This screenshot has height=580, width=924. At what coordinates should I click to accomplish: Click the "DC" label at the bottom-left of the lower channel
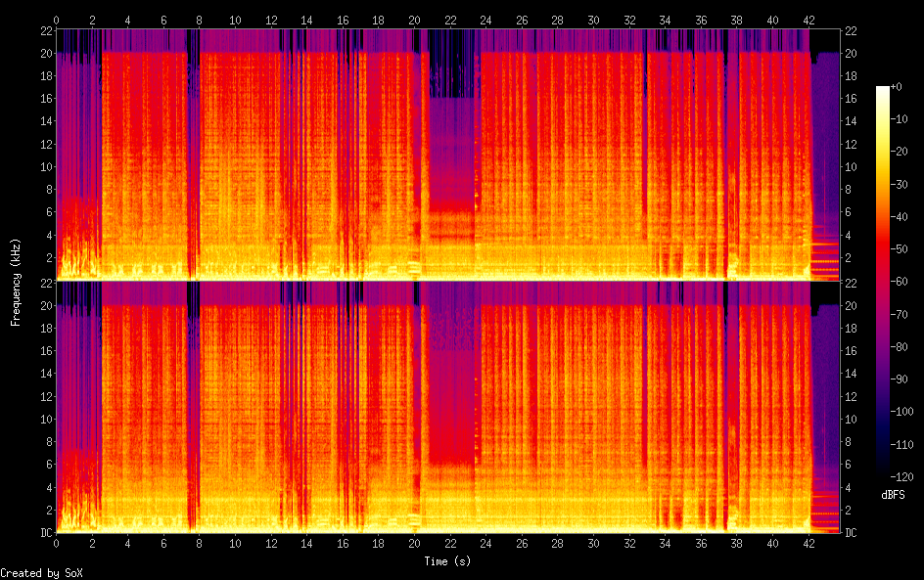(x=45, y=532)
